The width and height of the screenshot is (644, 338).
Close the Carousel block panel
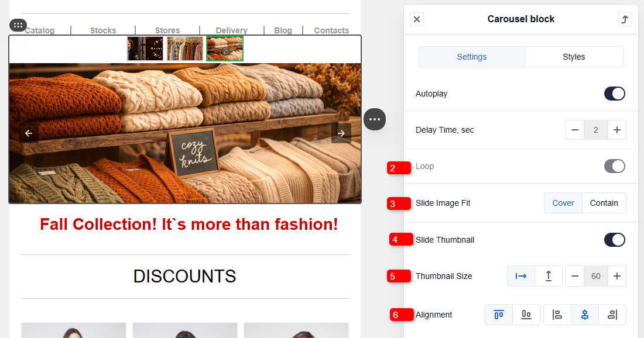(x=416, y=19)
